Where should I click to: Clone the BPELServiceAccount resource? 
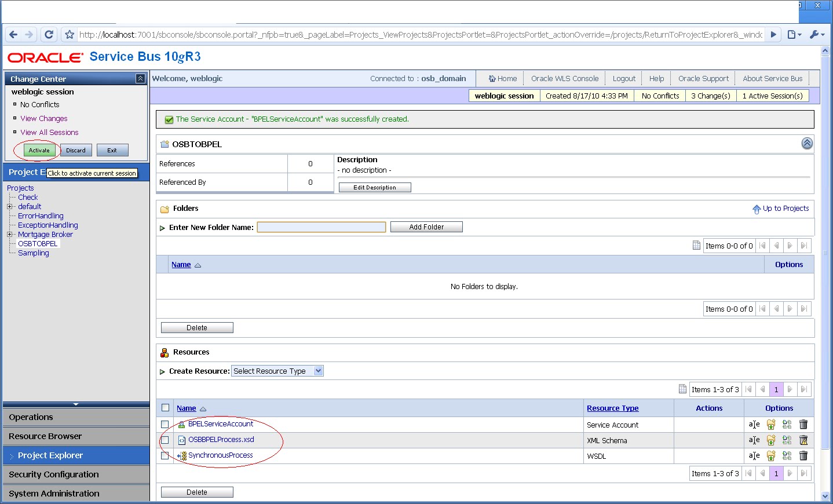(x=787, y=425)
